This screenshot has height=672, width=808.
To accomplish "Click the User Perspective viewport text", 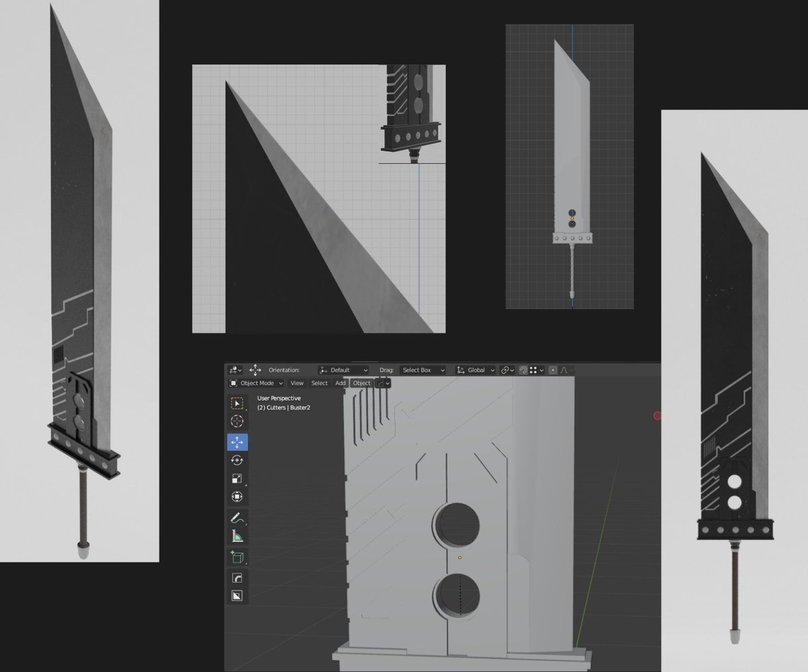I will point(279,399).
